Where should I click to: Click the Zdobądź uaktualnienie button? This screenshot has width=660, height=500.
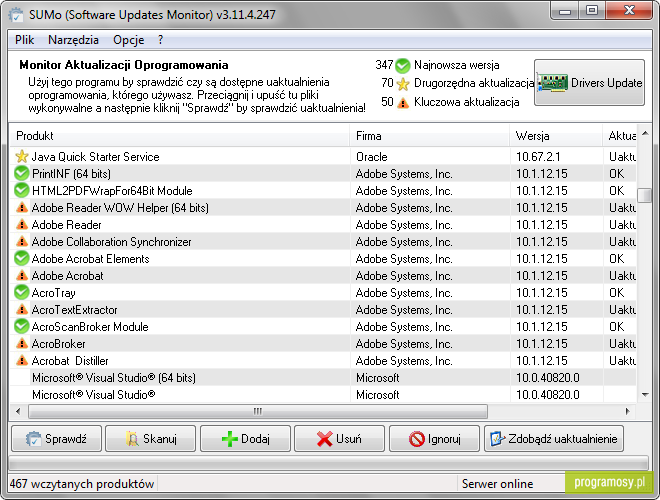[x=554, y=439]
